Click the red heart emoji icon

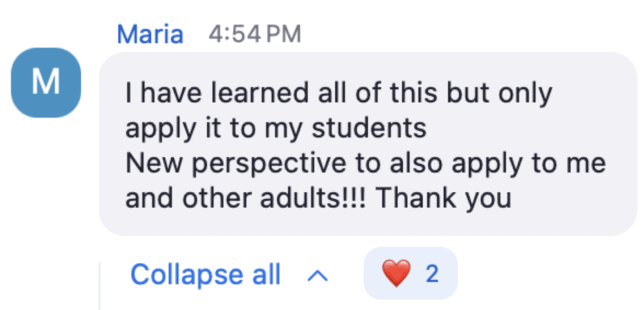[x=396, y=275]
